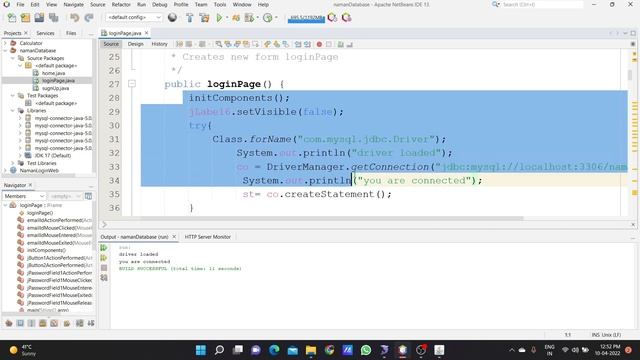Click the New File toolbar icon
The width and height of the screenshot is (640, 360).
coord(12,18)
